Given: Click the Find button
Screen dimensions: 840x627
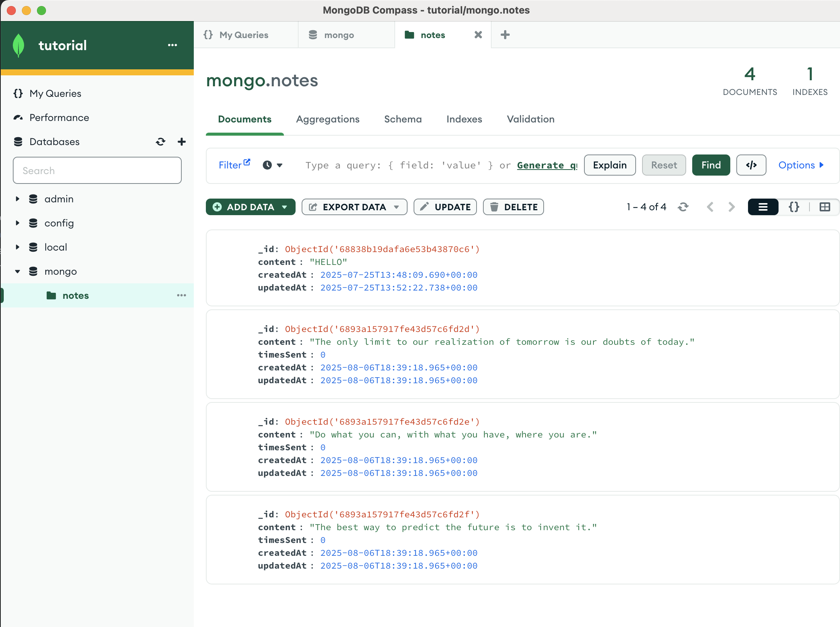Looking at the screenshot, I should 711,165.
